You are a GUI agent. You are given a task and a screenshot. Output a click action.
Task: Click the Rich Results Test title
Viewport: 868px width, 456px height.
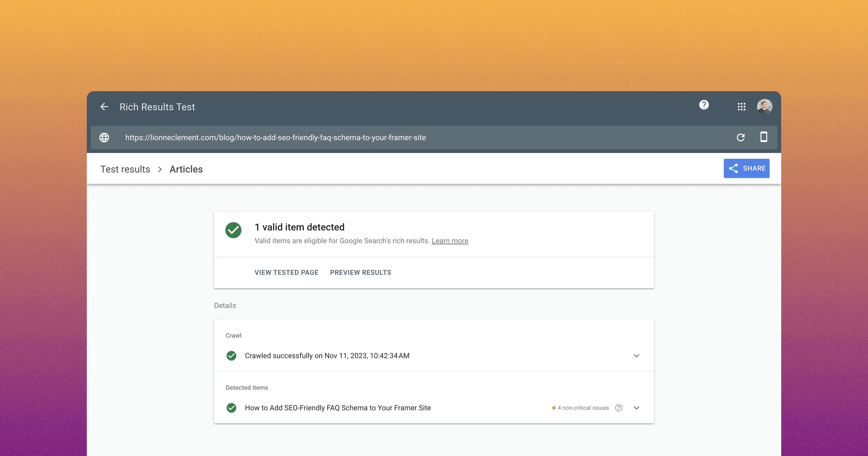157,107
